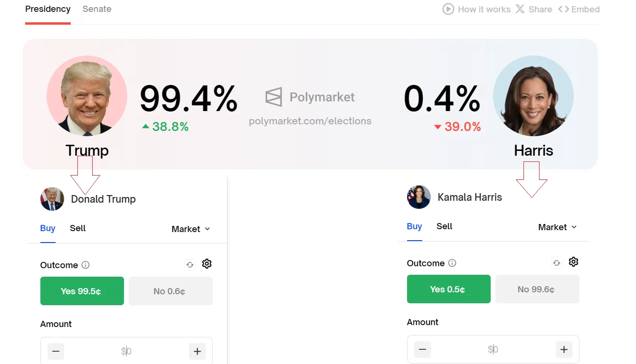
Task: Decrease the amount in the Kamala Harris panel with the minus button
Action: click(423, 350)
